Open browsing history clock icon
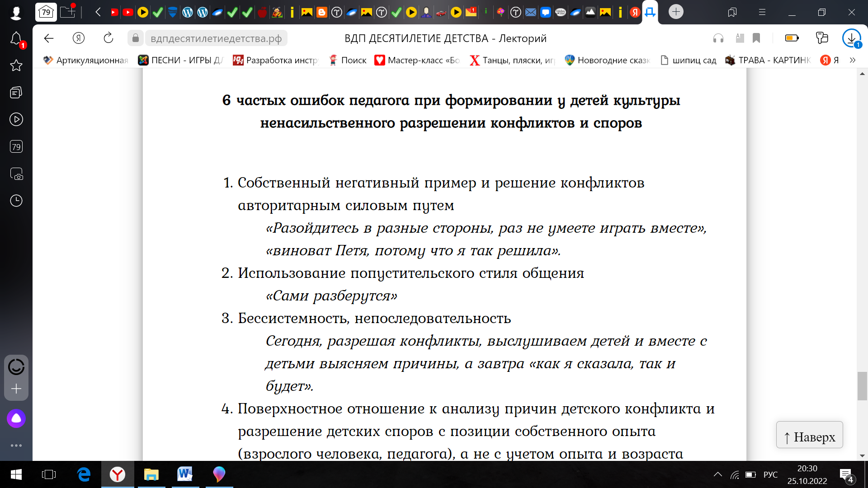Image resolution: width=868 pixels, height=488 pixels. coord(16,201)
